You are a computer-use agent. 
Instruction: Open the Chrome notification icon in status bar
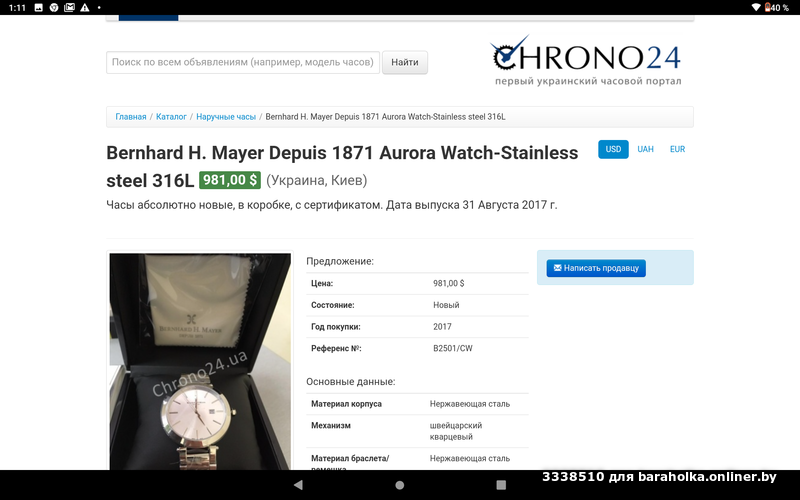click(x=54, y=7)
